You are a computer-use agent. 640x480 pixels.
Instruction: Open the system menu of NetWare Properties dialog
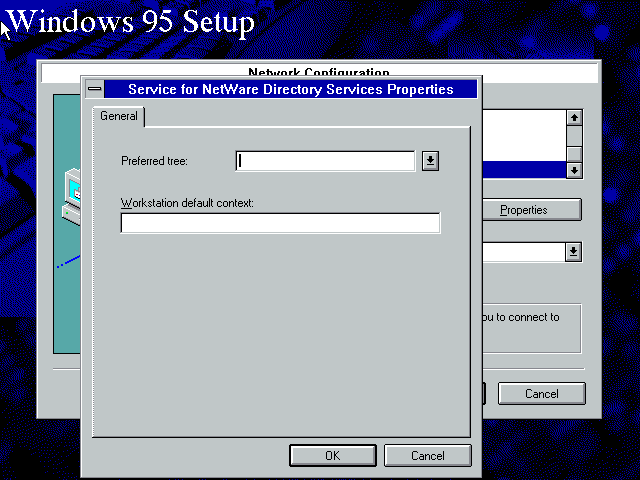point(95,89)
